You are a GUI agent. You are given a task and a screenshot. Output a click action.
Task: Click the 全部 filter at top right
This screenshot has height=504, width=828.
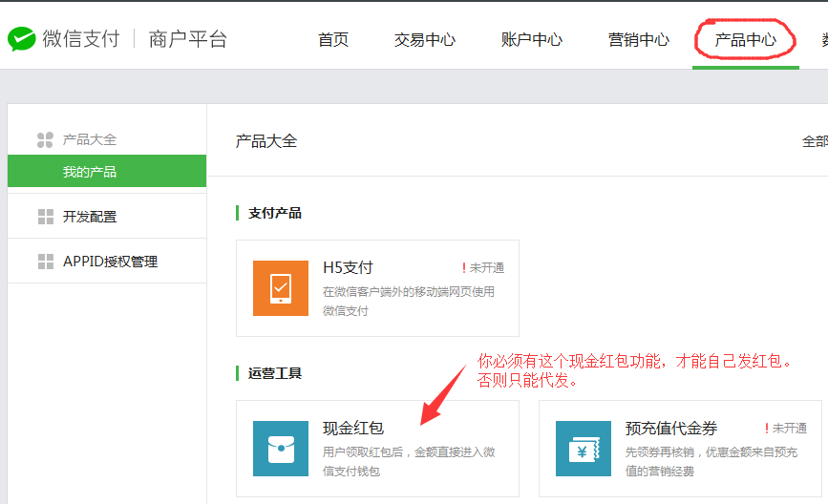click(815, 141)
